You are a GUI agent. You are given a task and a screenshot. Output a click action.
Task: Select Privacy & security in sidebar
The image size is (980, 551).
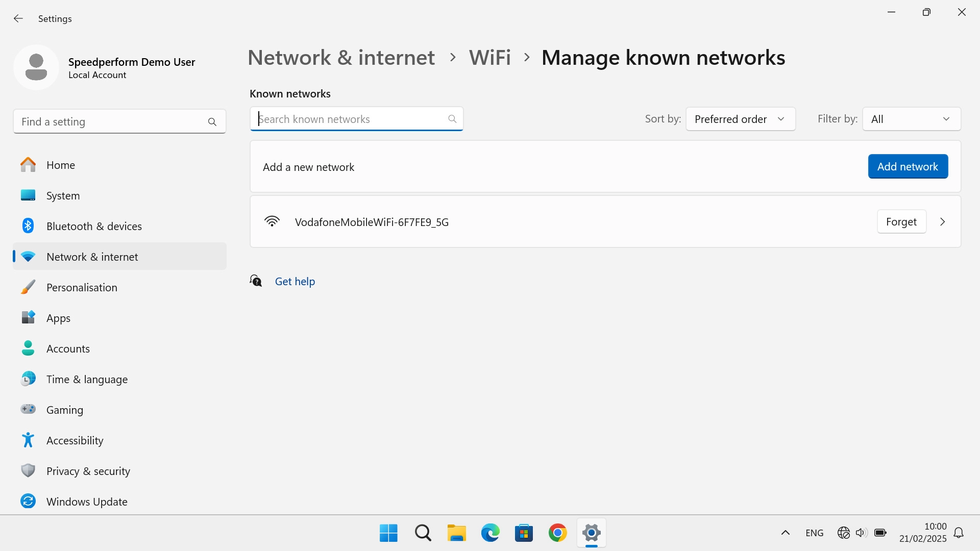pyautogui.click(x=28, y=470)
